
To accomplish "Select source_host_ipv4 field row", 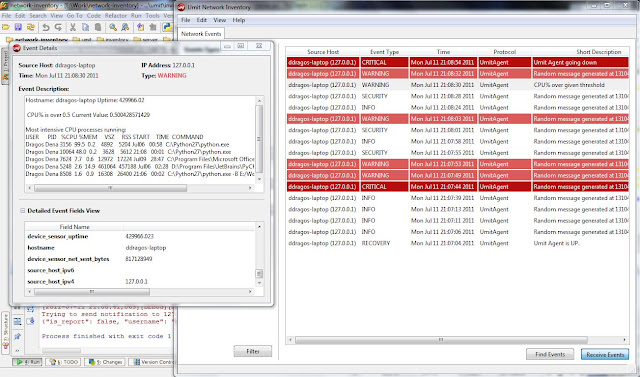I will click(140, 282).
